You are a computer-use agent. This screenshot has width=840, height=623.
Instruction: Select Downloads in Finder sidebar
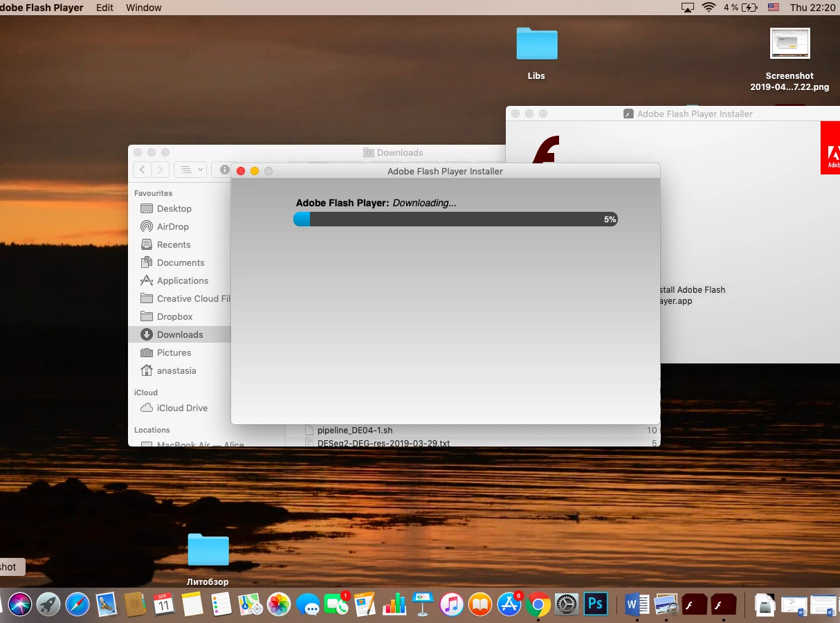179,334
